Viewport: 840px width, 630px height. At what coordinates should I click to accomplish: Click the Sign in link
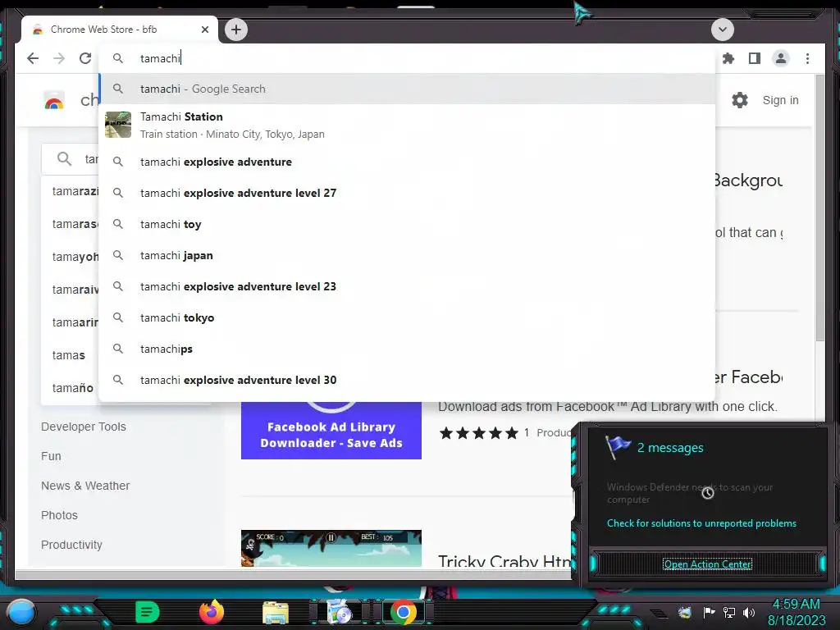click(x=781, y=100)
